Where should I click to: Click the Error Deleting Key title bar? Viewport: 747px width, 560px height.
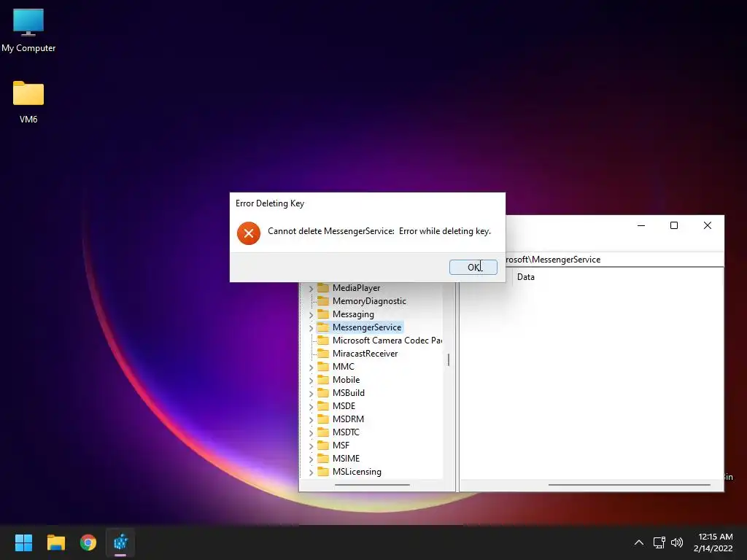(368, 203)
